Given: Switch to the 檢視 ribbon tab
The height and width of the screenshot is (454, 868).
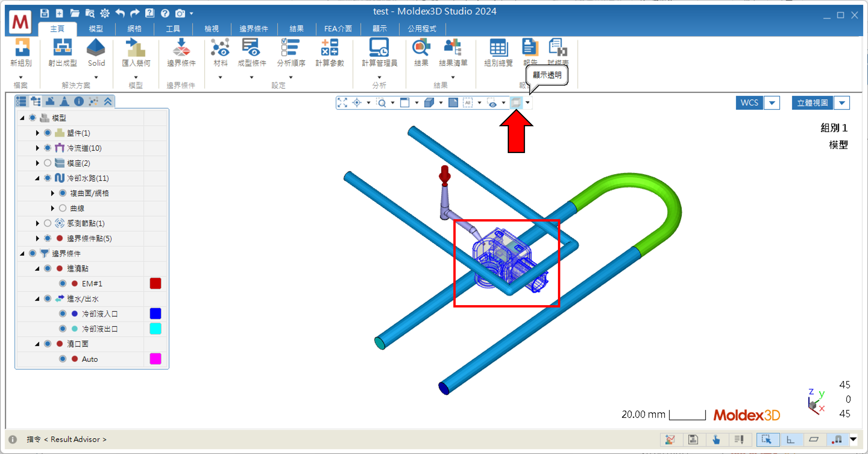Looking at the screenshot, I should pyautogui.click(x=212, y=29).
